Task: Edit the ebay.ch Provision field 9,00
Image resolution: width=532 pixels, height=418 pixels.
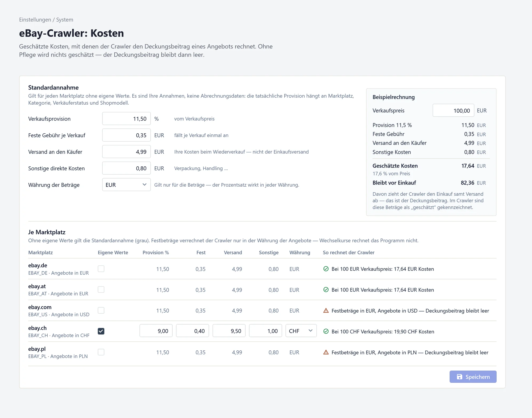Action: coord(156,331)
